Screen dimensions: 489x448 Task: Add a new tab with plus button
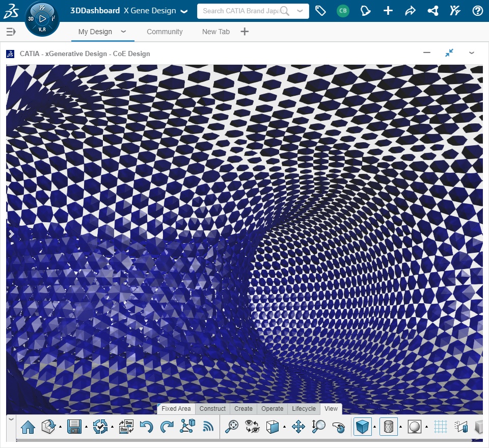(244, 32)
